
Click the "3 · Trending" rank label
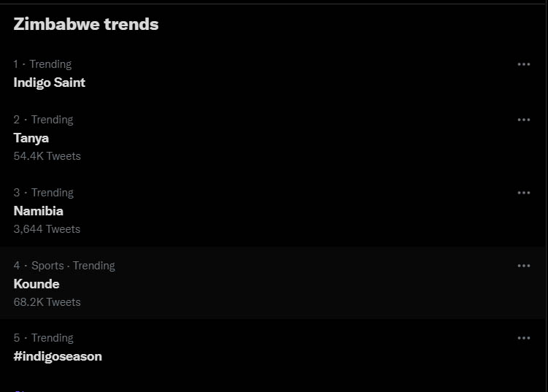point(43,193)
